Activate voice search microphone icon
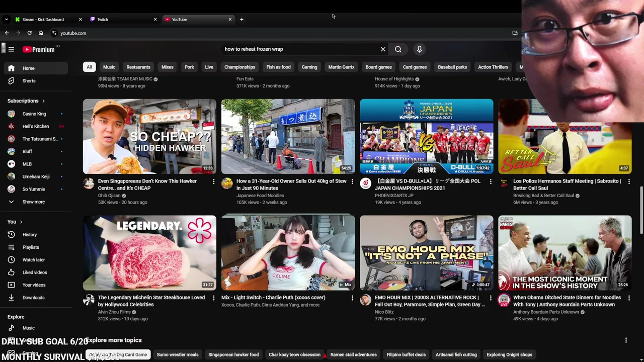This screenshot has width=644, height=362. tap(419, 49)
